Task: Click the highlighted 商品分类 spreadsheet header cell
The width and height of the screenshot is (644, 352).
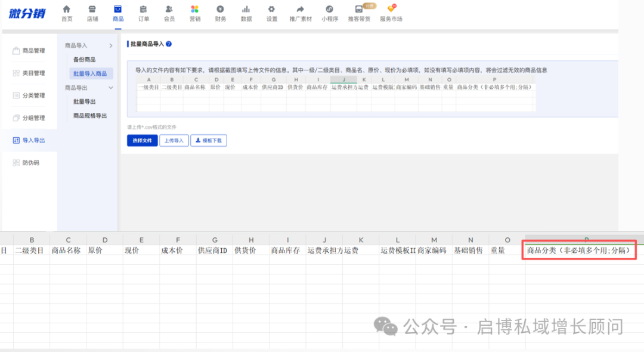Action: click(x=580, y=251)
